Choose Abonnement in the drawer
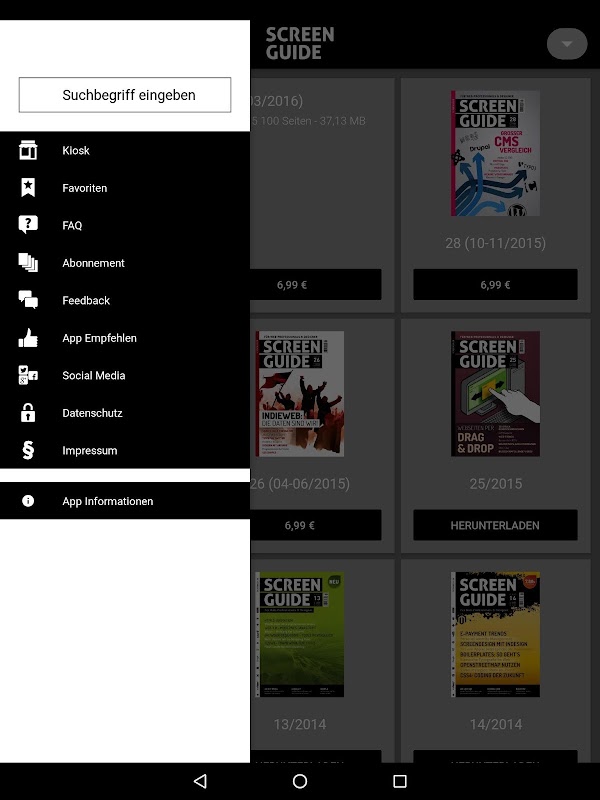Viewport: 600px width, 800px height. point(125,263)
